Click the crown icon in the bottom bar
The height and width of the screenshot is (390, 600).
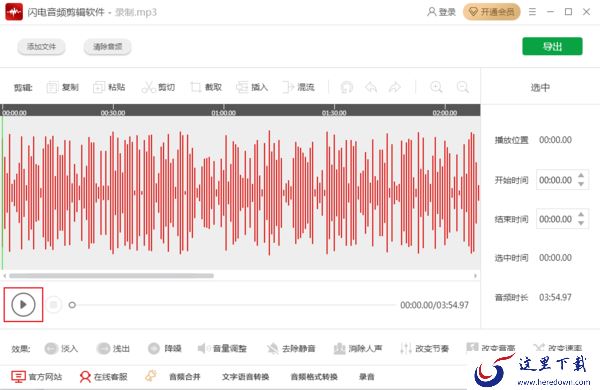[150, 376]
